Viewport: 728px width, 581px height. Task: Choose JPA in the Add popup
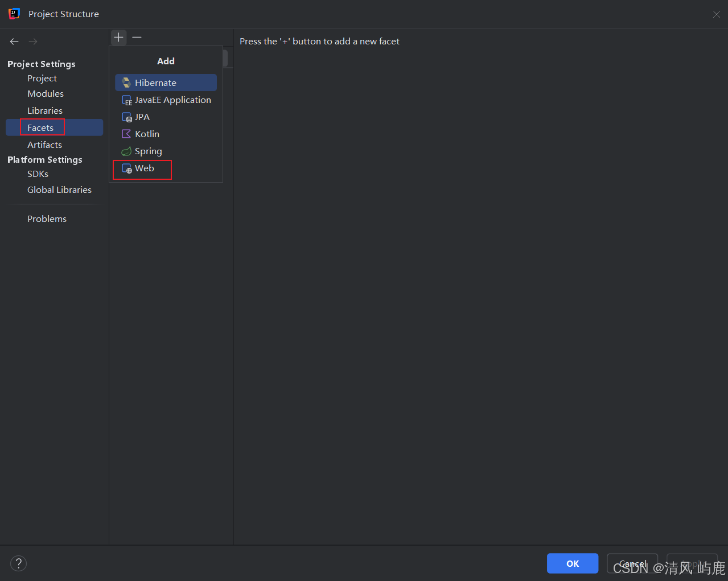(166, 117)
